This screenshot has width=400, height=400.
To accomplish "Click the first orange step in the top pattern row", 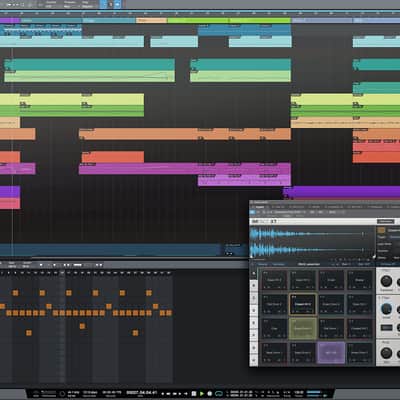I will pos(15,293).
